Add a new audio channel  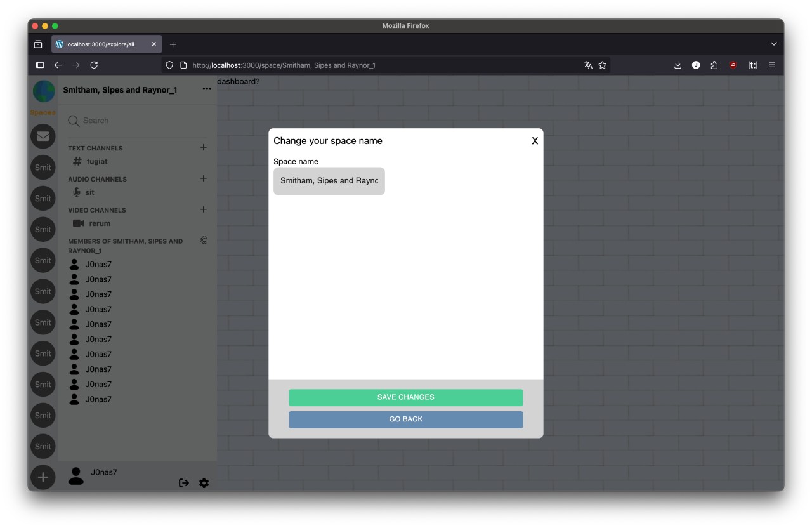click(204, 178)
